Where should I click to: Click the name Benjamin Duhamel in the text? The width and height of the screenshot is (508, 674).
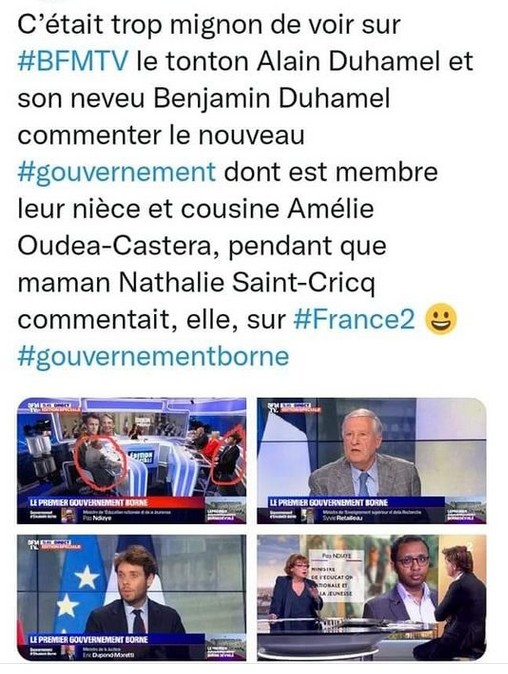[272, 99]
